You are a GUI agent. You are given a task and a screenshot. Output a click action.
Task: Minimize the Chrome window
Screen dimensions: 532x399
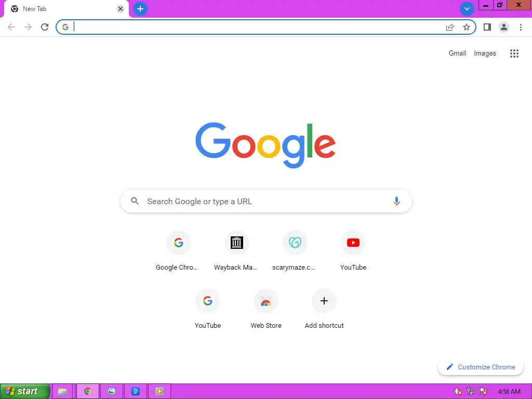pos(486,5)
